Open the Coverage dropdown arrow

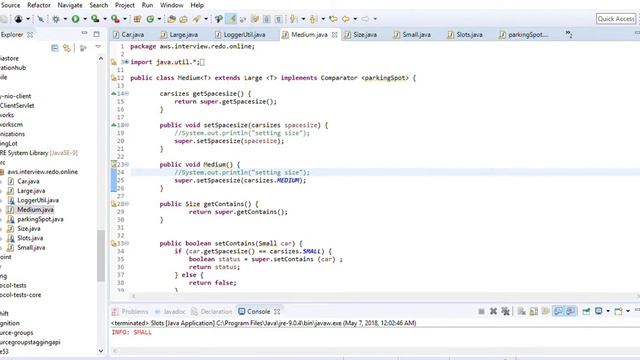pyautogui.click(x=105, y=19)
